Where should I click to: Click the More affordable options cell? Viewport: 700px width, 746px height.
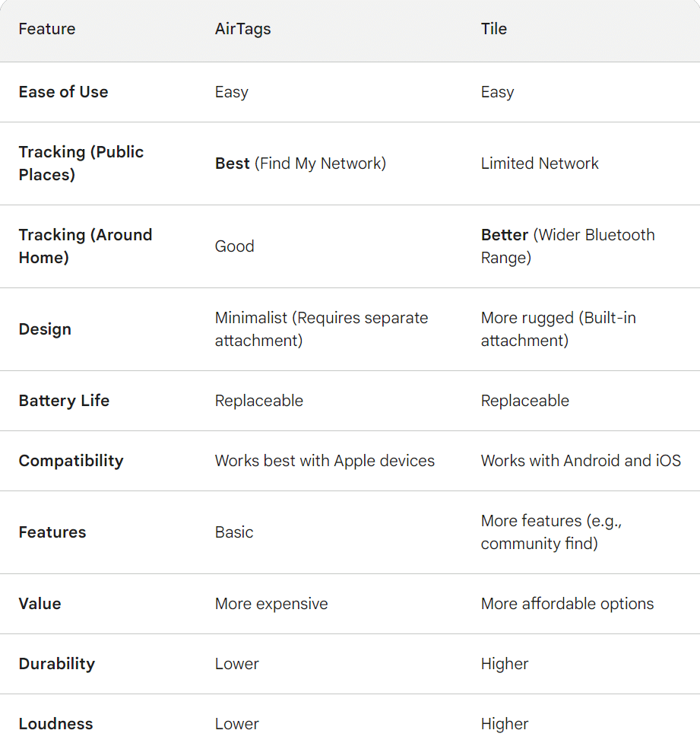pos(567,604)
